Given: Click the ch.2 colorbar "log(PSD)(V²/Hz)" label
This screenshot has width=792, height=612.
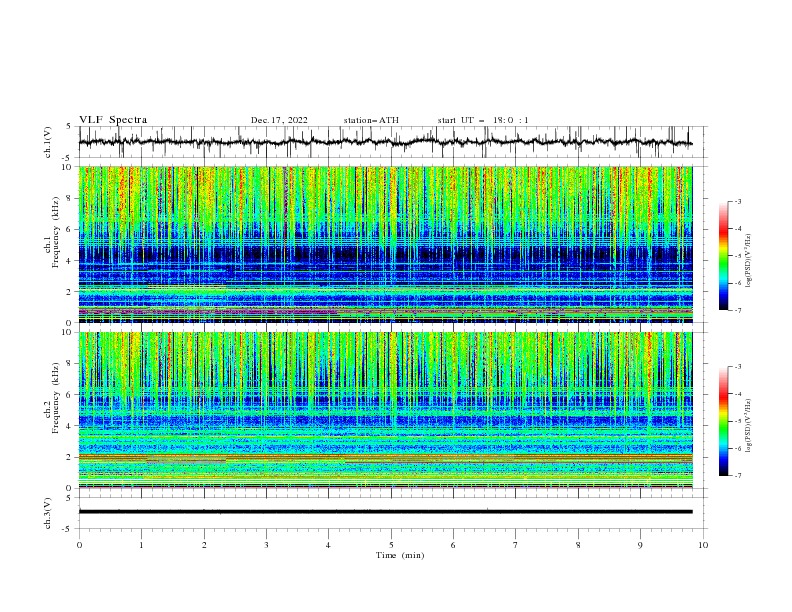Looking at the screenshot, I should pyautogui.click(x=749, y=426).
